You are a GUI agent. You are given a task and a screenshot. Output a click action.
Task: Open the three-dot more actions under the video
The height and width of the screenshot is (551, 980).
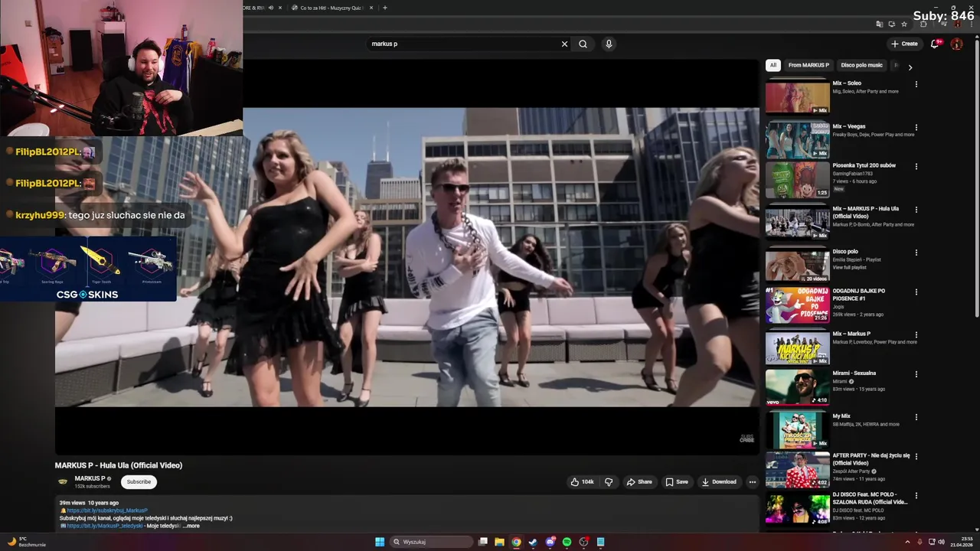click(x=753, y=482)
